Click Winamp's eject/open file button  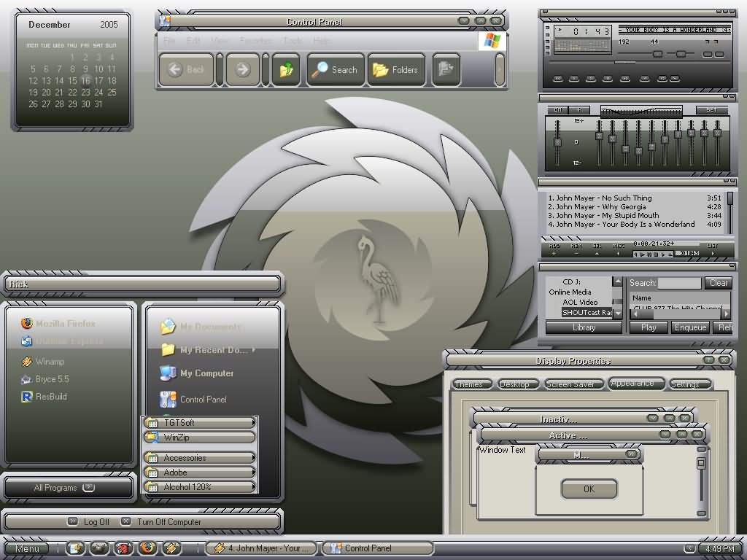[645, 78]
